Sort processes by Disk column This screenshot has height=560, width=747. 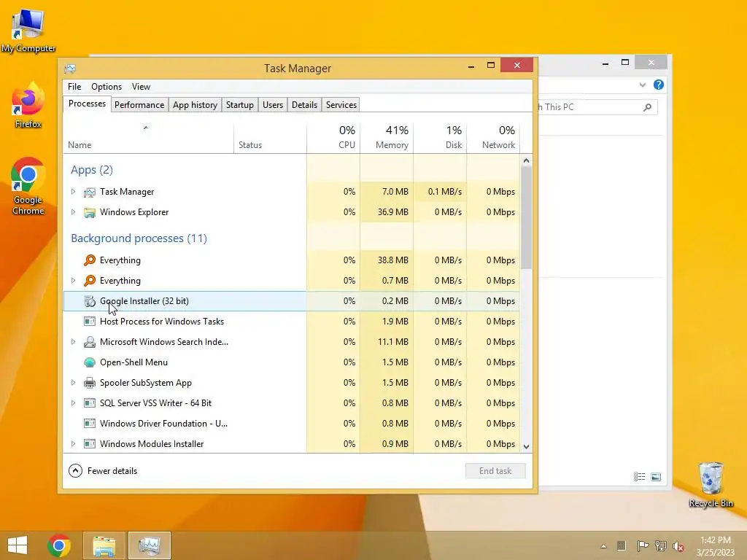440,138
